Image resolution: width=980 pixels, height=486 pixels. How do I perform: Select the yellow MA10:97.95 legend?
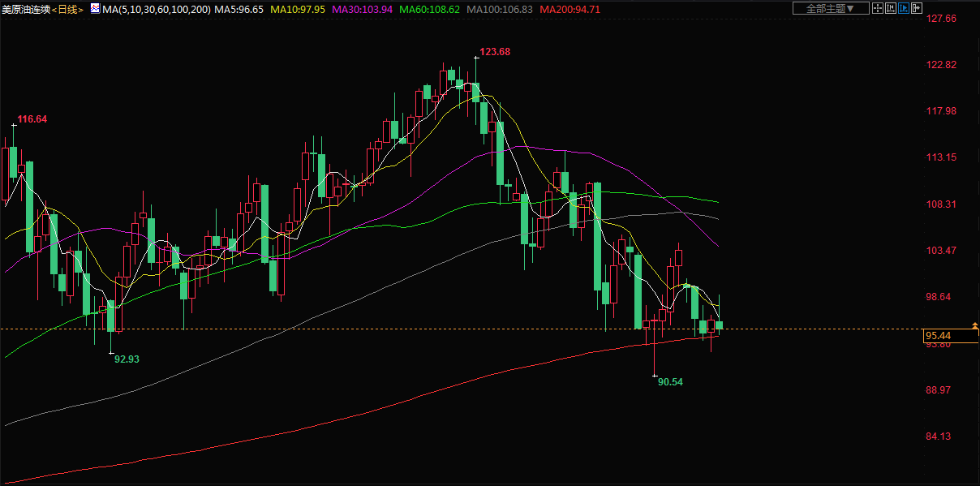pos(298,8)
